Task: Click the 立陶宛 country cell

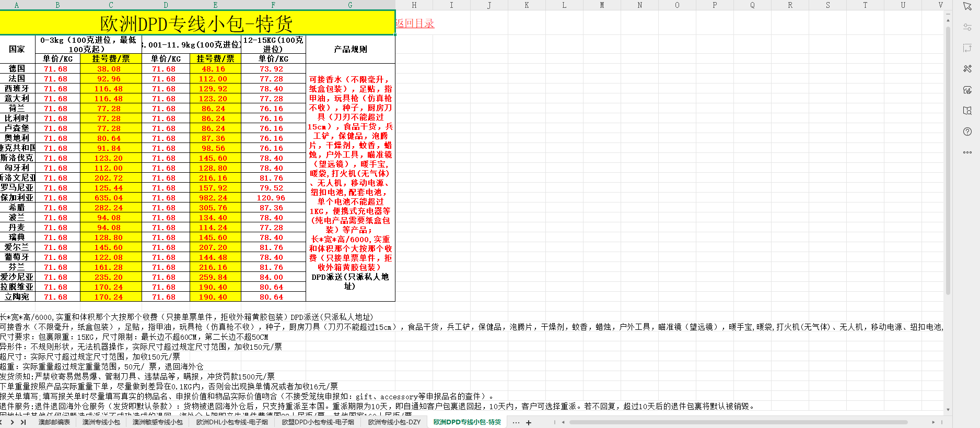Action: point(17,296)
